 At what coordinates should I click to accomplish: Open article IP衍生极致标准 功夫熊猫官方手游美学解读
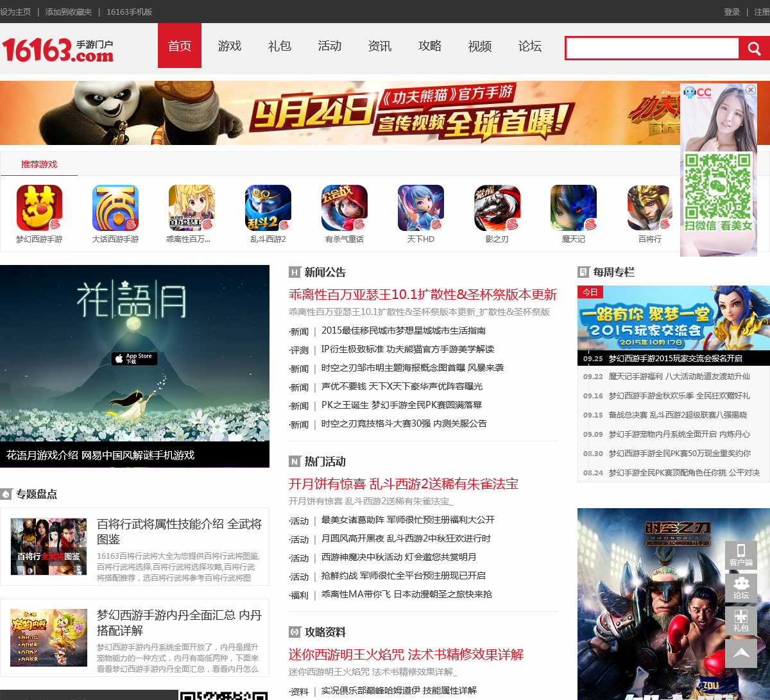click(x=408, y=349)
